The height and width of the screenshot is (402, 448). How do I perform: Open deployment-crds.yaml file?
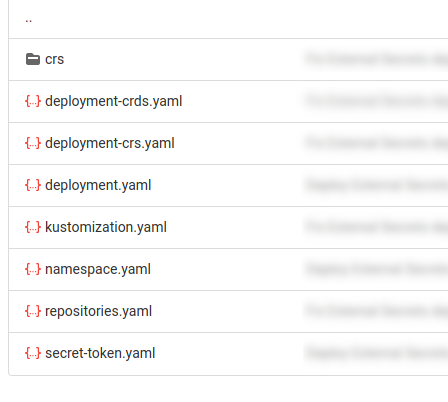[114, 101]
